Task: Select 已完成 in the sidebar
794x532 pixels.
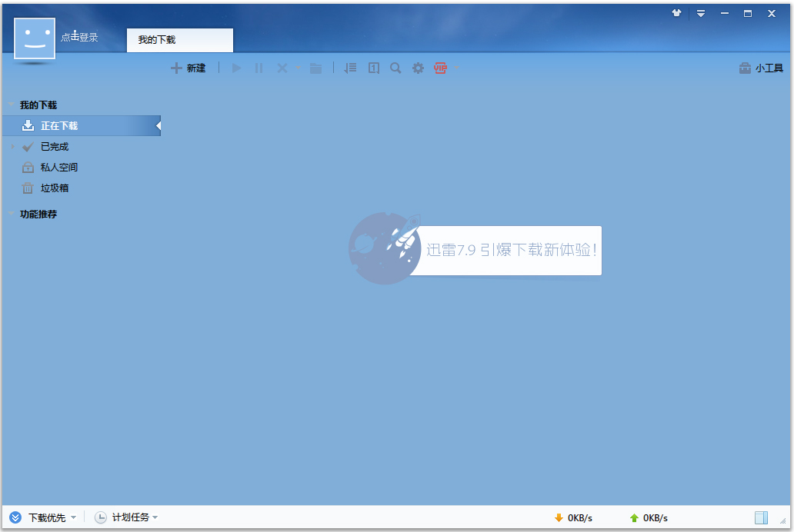Action: tap(55, 146)
